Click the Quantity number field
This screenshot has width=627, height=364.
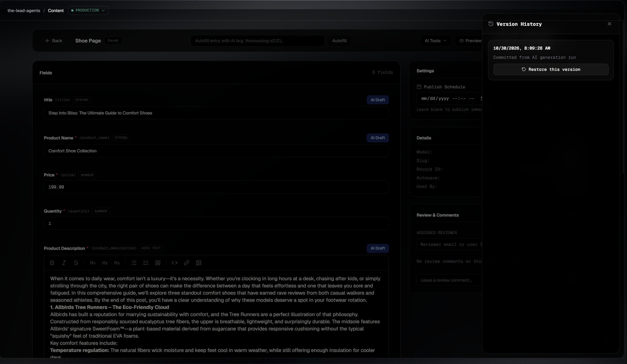click(216, 223)
